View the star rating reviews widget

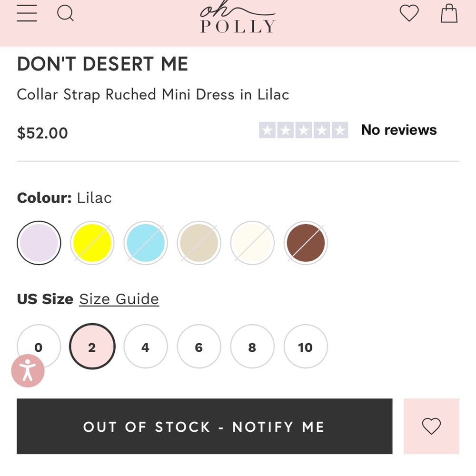[347, 130]
